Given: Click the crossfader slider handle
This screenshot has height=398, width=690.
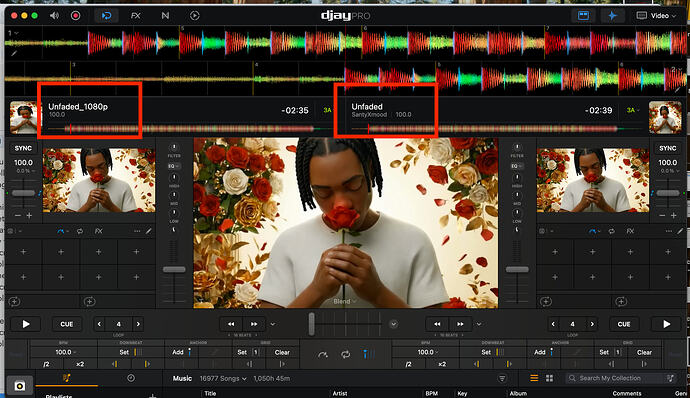Looking at the screenshot, I should point(312,324).
